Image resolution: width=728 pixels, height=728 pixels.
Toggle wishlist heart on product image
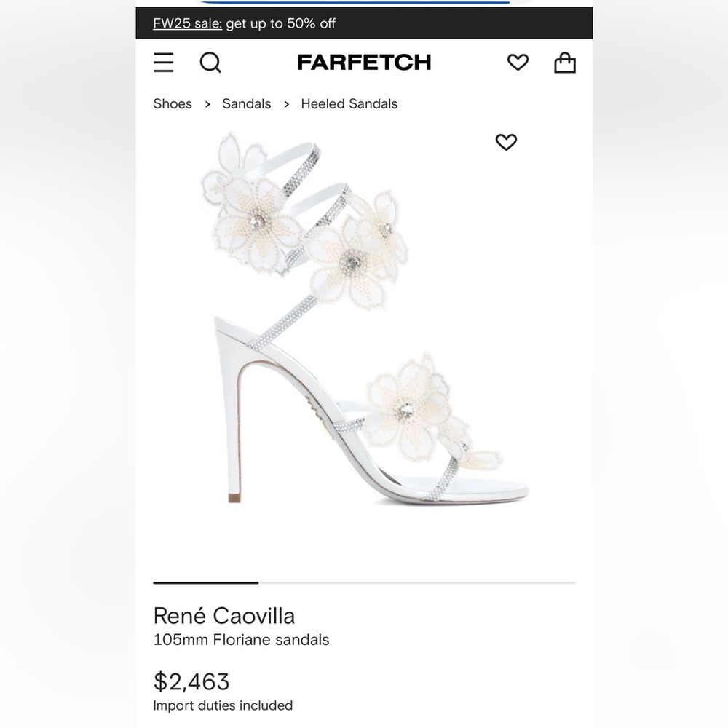[506, 142]
